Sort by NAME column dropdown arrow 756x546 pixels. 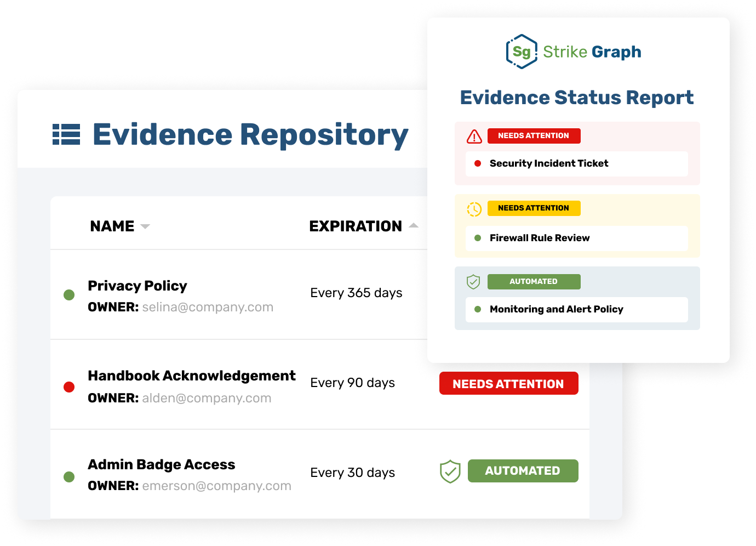click(x=145, y=226)
